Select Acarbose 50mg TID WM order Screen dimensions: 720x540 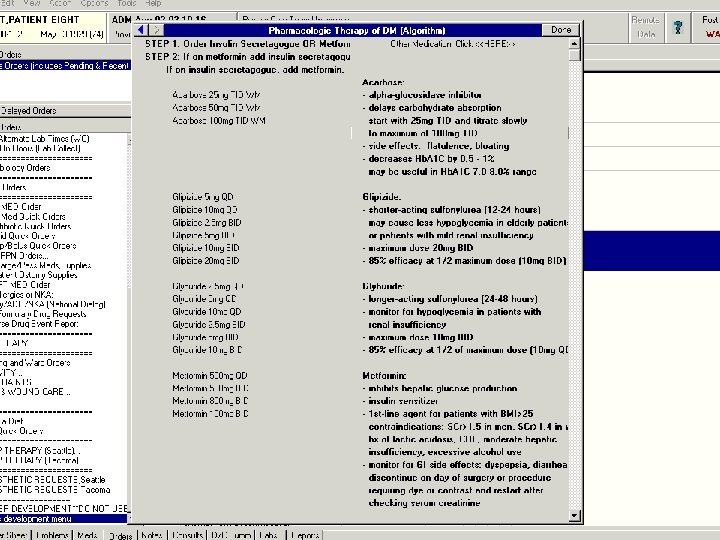click(x=216, y=108)
